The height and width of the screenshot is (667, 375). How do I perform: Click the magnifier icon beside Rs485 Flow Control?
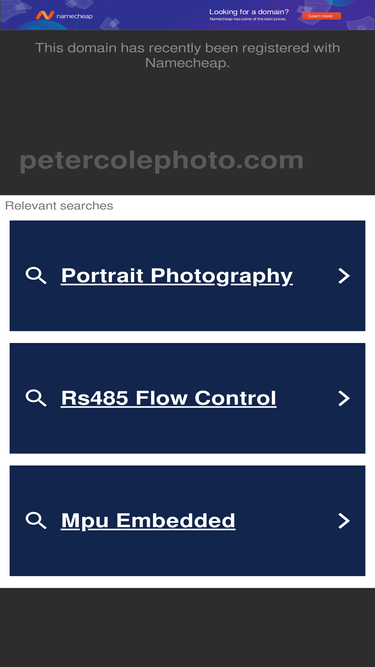click(36, 398)
